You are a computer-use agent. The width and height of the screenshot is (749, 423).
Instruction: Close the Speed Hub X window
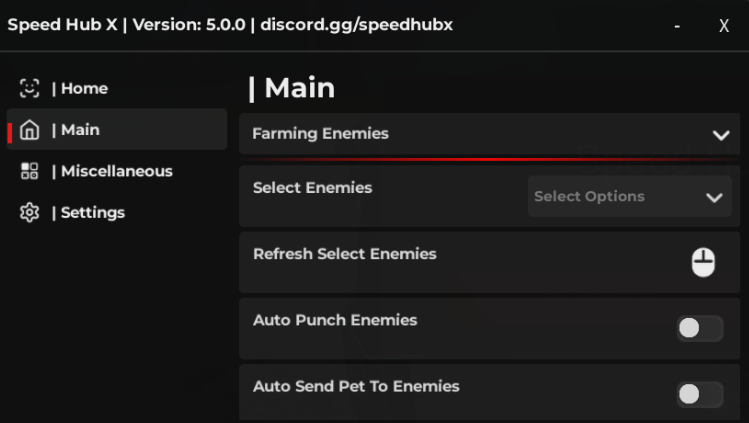724,26
